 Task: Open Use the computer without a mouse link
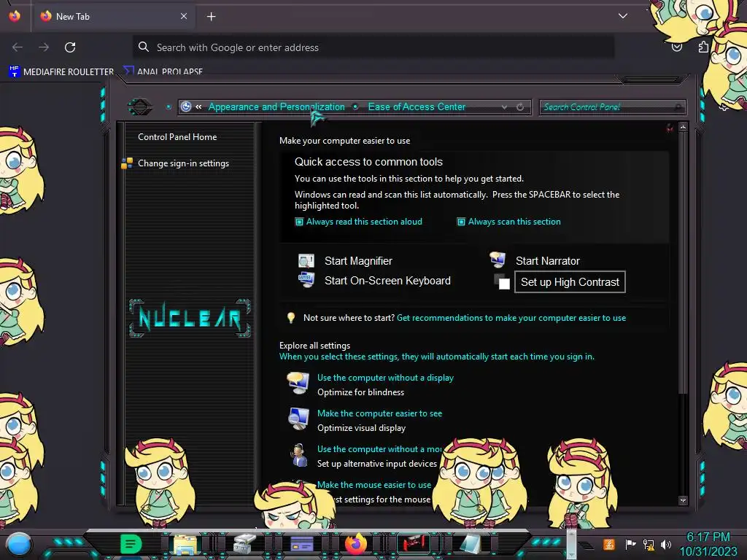coord(379,449)
